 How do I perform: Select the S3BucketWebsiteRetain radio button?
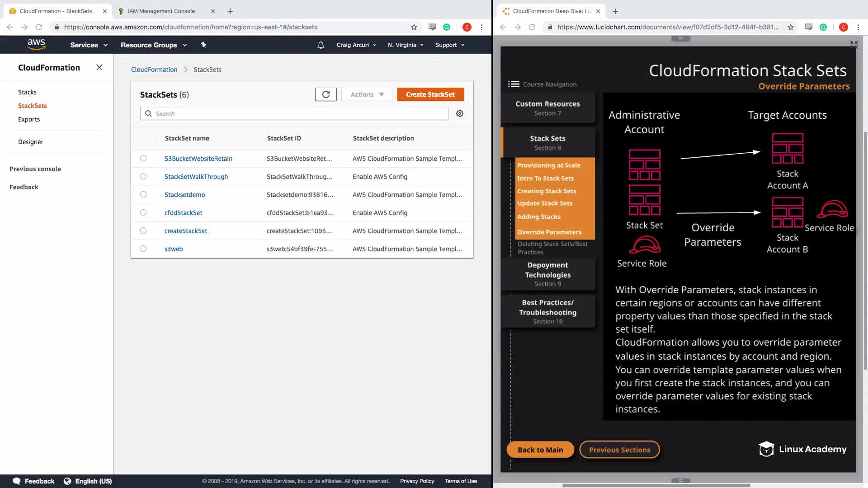[143, 158]
